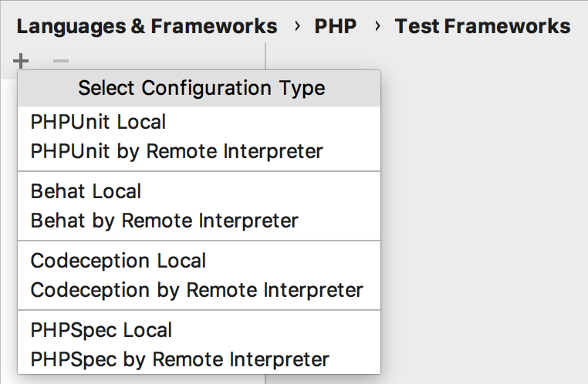Click chevron after Languages & Frameworks
The height and width of the screenshot is (384, 588).
297,26
